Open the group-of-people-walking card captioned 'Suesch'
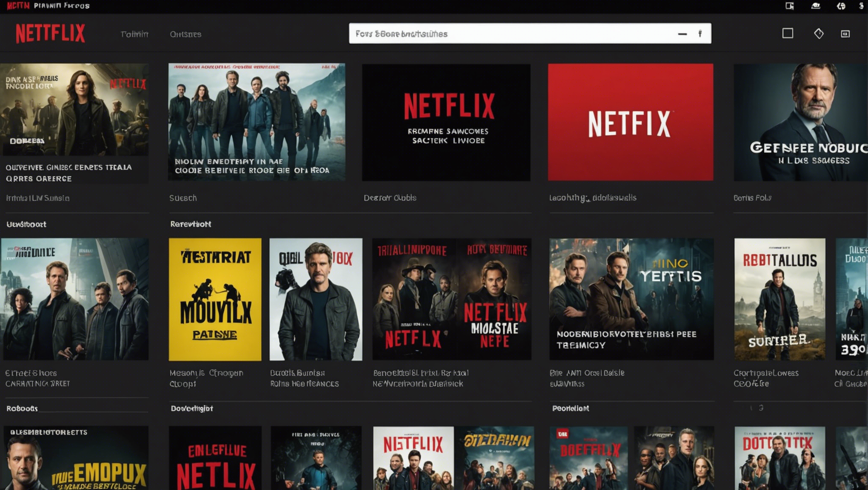 pos(257,122)
